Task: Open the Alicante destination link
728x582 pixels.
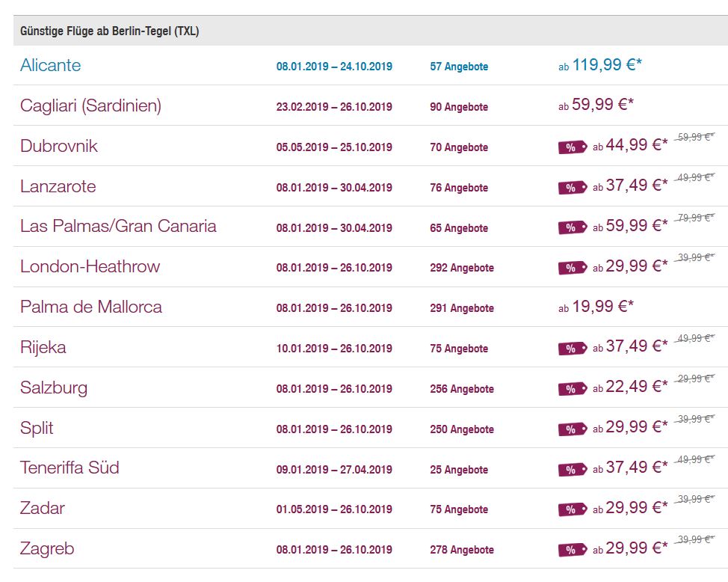Action: click(x=51, y=65)
